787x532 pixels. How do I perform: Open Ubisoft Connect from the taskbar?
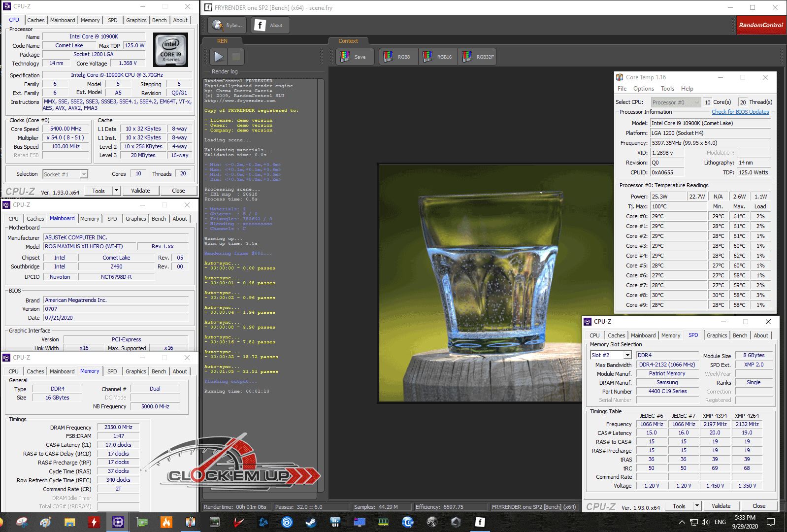pos(287,522)
